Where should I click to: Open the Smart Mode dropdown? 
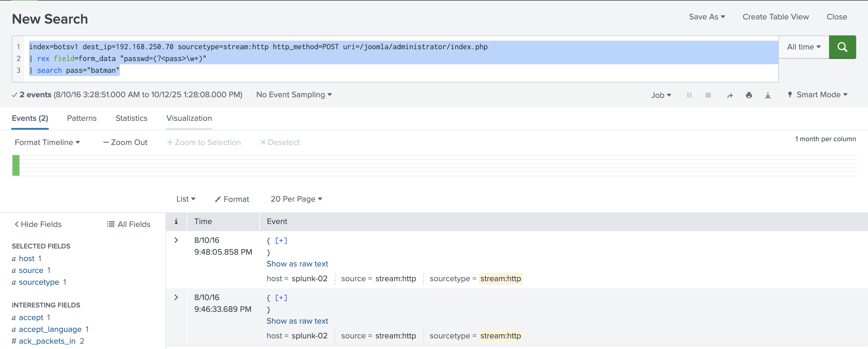coord(818,95)
